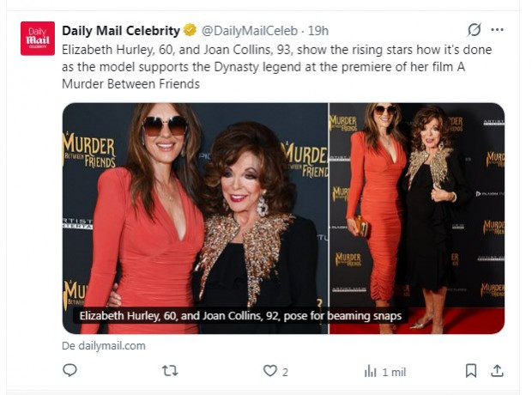Screen dimensions: 532x395
Task: Repost this tweet with the retweet icon
Action: [170, 371]
